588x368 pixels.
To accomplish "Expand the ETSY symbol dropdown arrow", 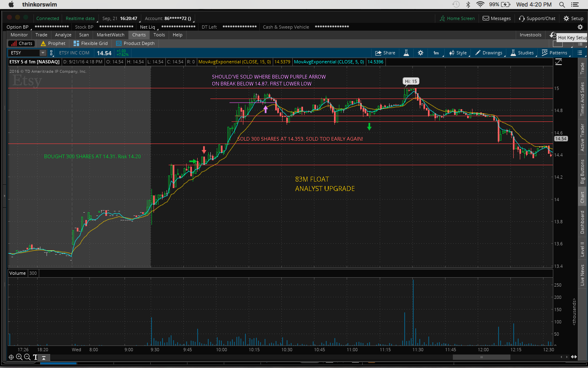I will tap(43, 53).
